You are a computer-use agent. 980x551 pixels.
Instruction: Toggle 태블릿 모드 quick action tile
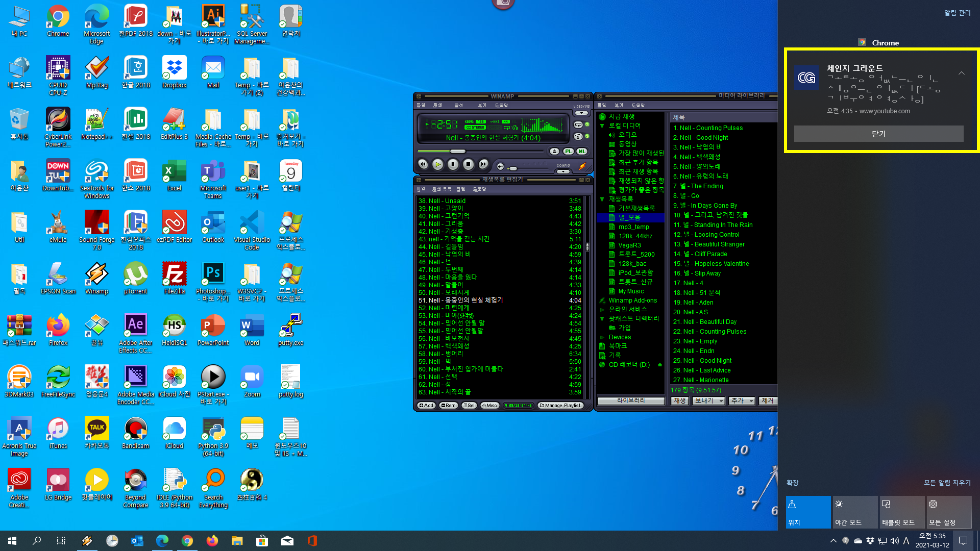coord(902,512)
